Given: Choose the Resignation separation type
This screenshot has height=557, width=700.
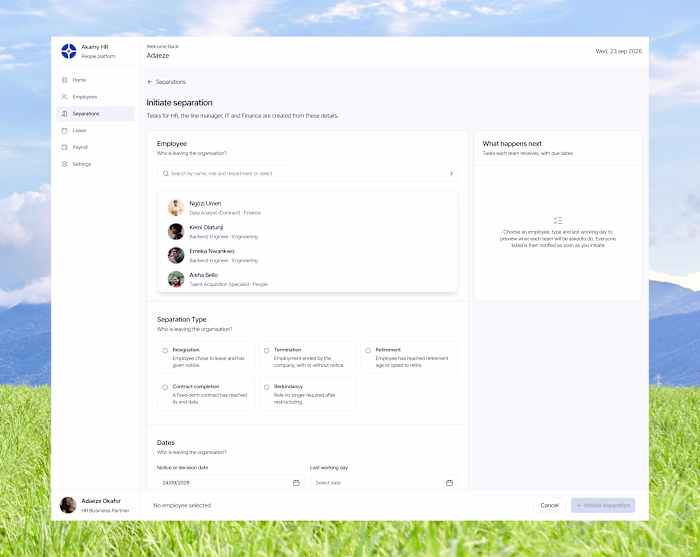Looking at the screenshot, I should (206, 357).
